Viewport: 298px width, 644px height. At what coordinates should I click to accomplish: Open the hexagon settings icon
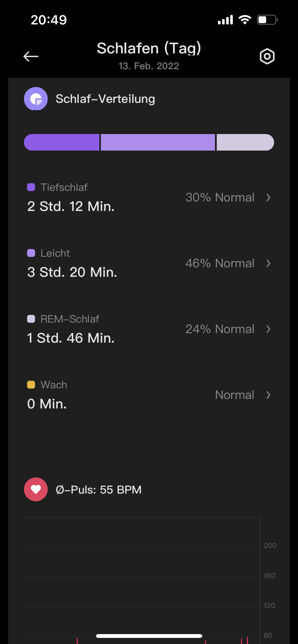267,56
